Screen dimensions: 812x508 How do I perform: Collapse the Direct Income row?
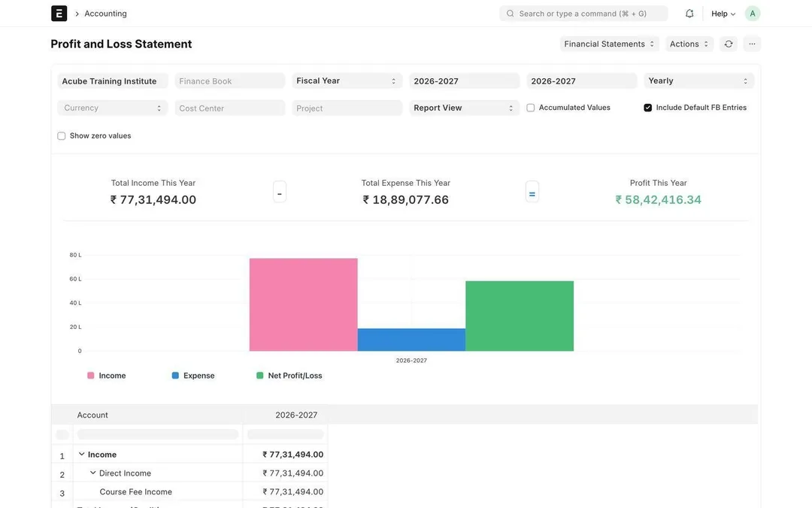click(92, 473)
